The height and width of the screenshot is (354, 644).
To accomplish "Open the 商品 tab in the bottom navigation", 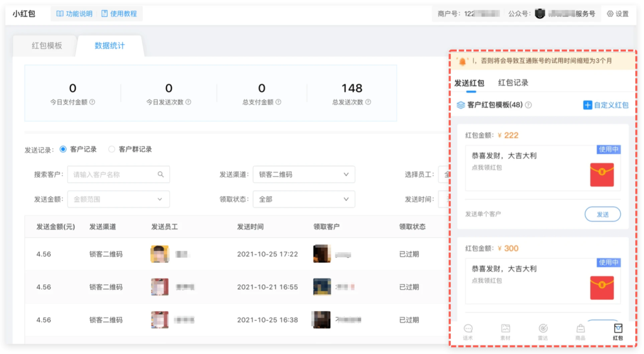I will coord(580,332).
